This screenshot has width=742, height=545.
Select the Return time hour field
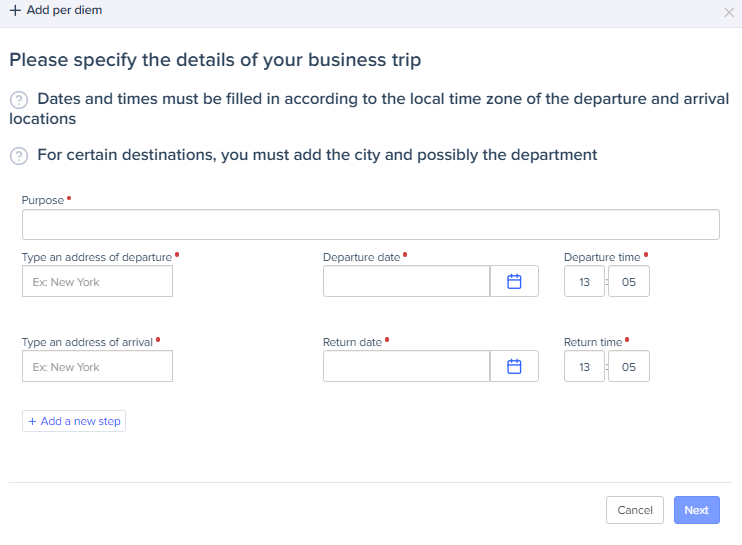(584, 367)
